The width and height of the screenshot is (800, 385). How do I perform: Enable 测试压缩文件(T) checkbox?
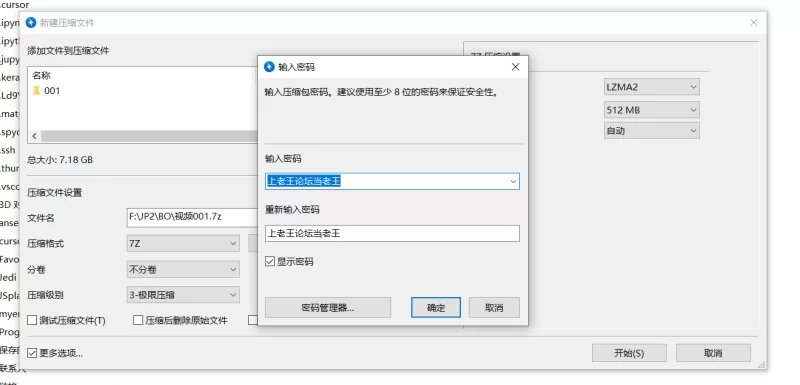pos(32,320)
